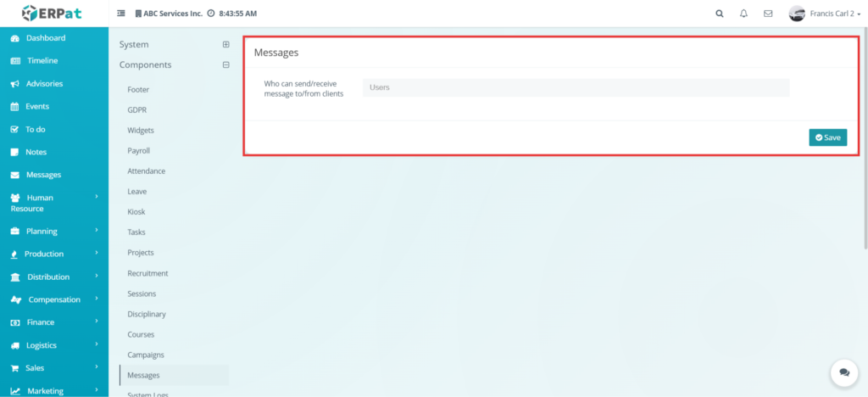The height and width of the screenshot is (397, 868).
Task: Click the Logistics truck icon
Action: [15, 345]
